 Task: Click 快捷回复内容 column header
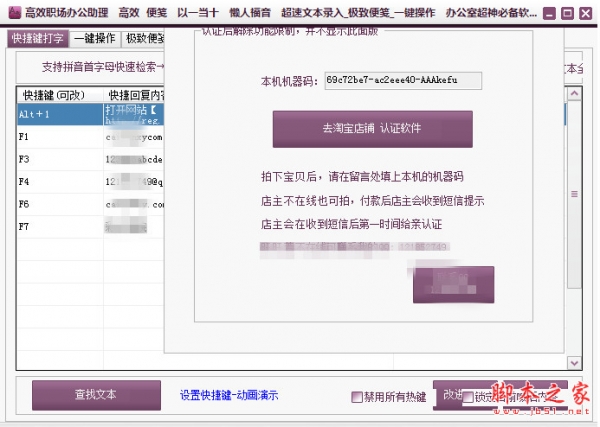click(x=134, y=95)
